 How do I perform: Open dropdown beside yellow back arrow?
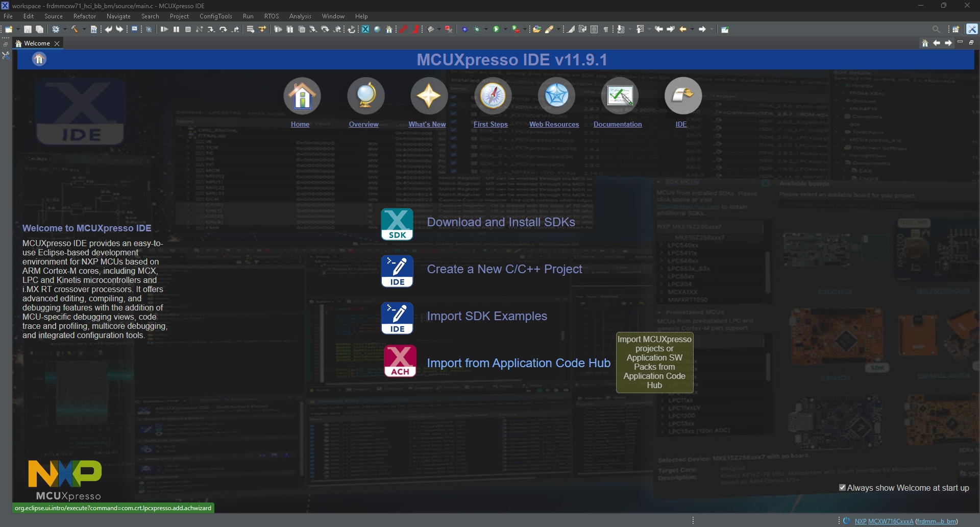click(692, 29)
